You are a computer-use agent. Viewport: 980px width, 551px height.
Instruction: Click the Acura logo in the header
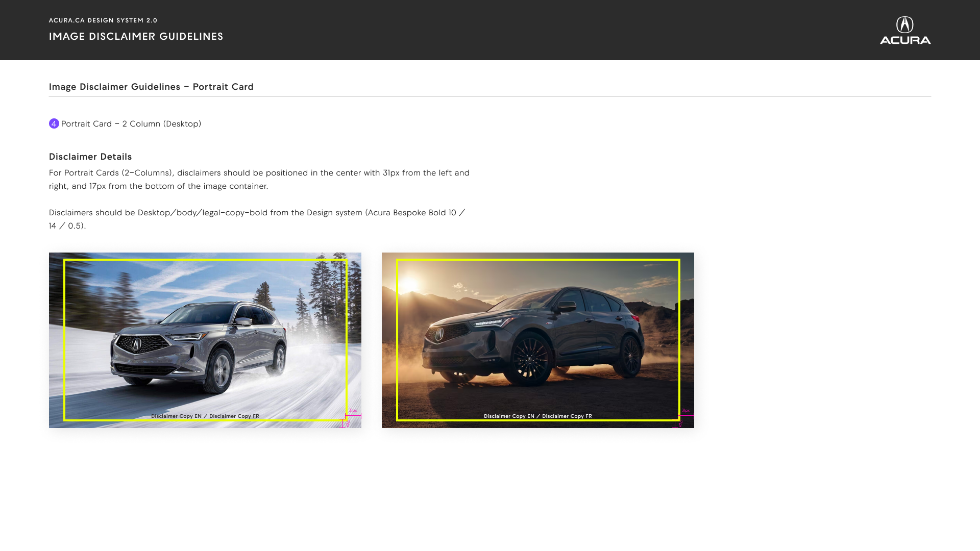[x=905, y=30]
